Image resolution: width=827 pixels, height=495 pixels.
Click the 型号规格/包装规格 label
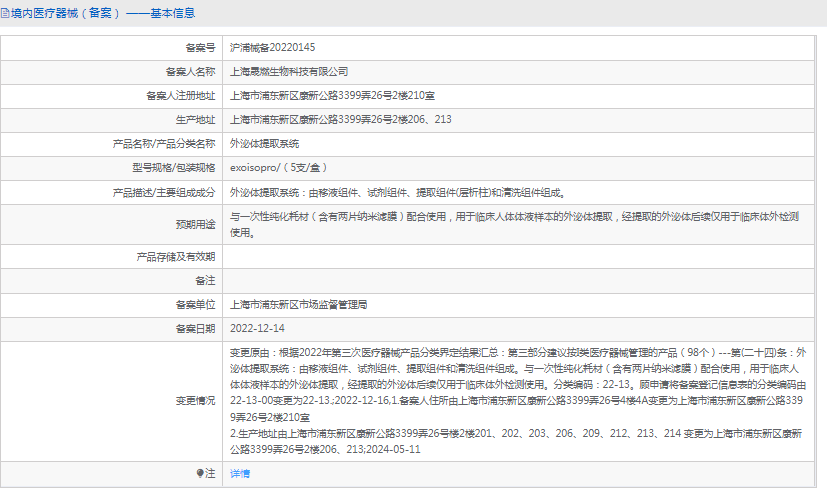click(x=174, y=168)
